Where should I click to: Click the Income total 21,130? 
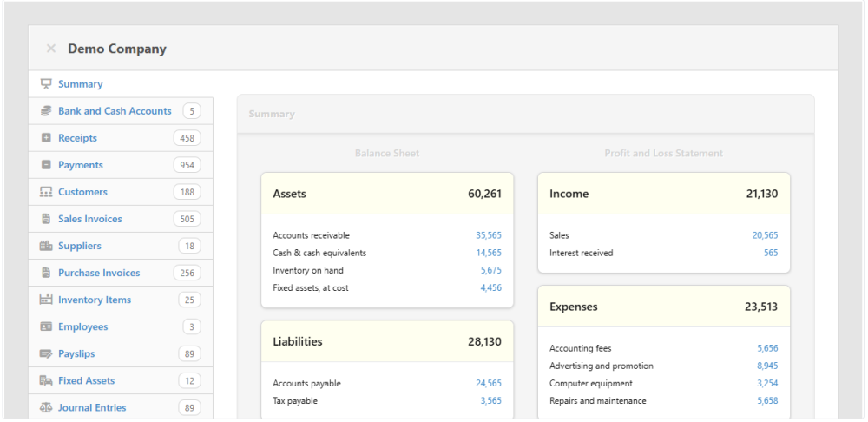pyautogui.click(x=762, y=194)
